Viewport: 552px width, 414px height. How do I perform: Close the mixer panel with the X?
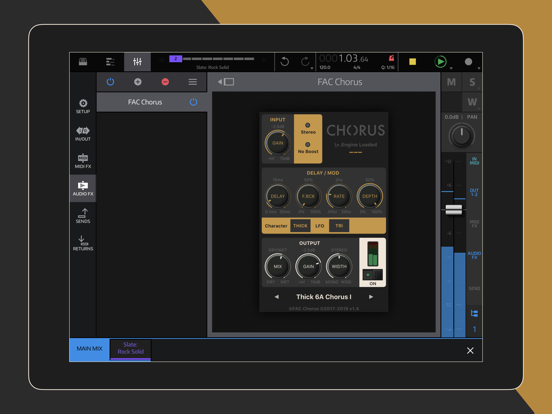(x=470, y=351)
